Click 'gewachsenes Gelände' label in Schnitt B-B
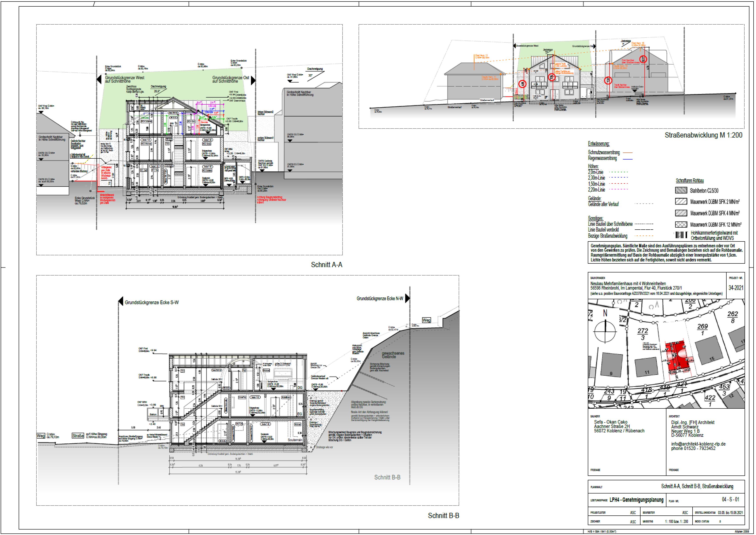The image size is (756, 535). tap(393, 355)
